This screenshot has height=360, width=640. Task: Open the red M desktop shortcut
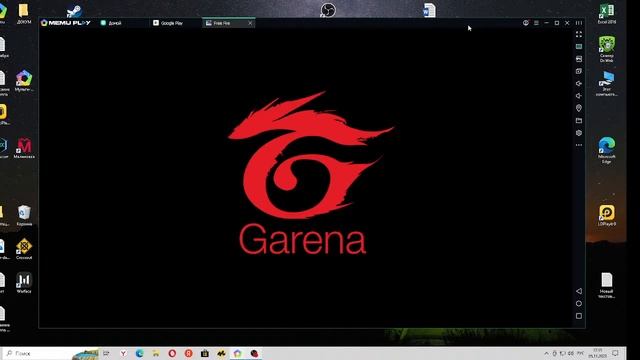[24, 148]
